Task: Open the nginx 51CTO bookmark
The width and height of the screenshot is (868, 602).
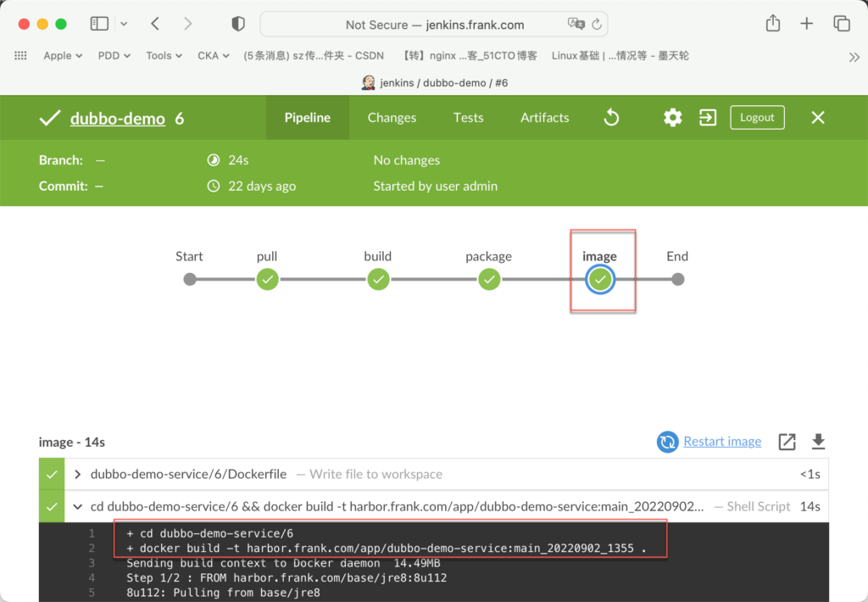Action: click(468, 55)
